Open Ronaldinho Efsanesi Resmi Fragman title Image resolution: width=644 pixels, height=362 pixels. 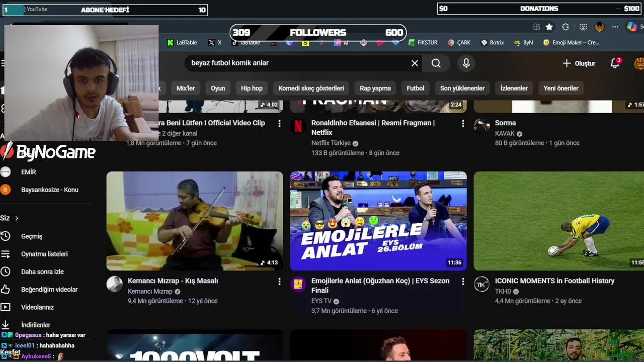[x=373, y=128]
